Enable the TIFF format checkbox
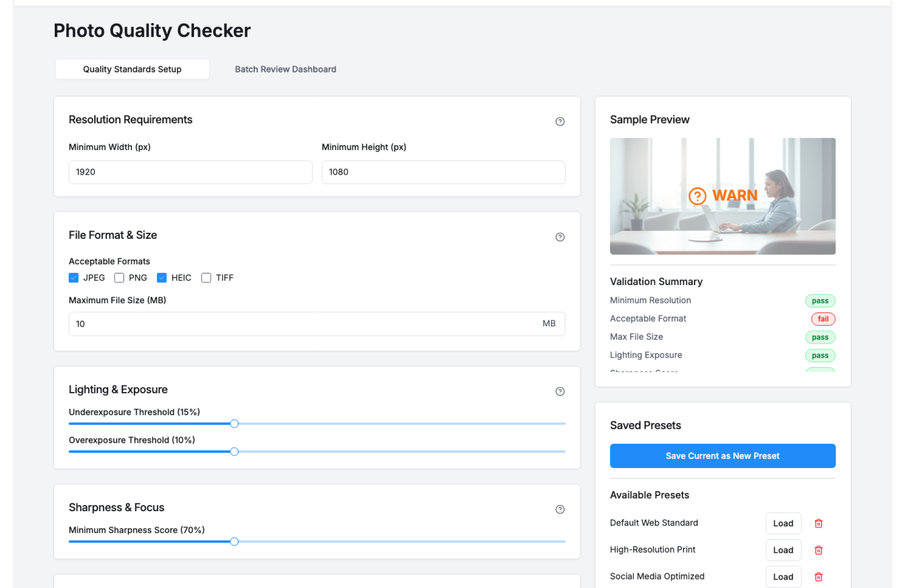This screenshot has width=905, height=588. click(206, 278)
